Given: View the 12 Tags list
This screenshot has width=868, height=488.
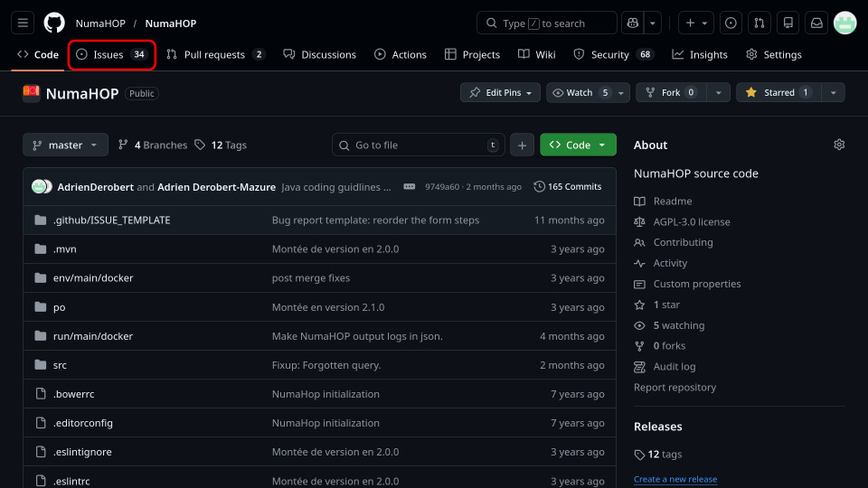Looking at the screenshot, I should click(x=221, y=145).
